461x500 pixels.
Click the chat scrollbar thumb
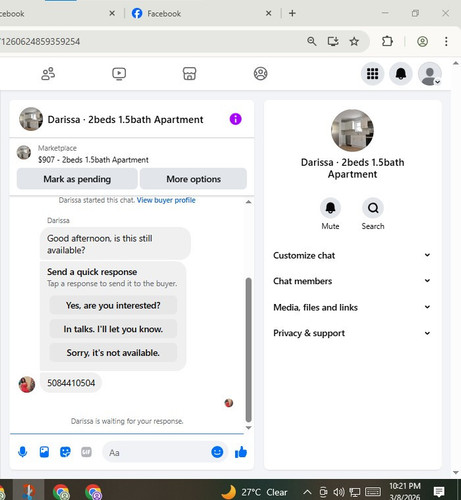click(x=248, y=349)
